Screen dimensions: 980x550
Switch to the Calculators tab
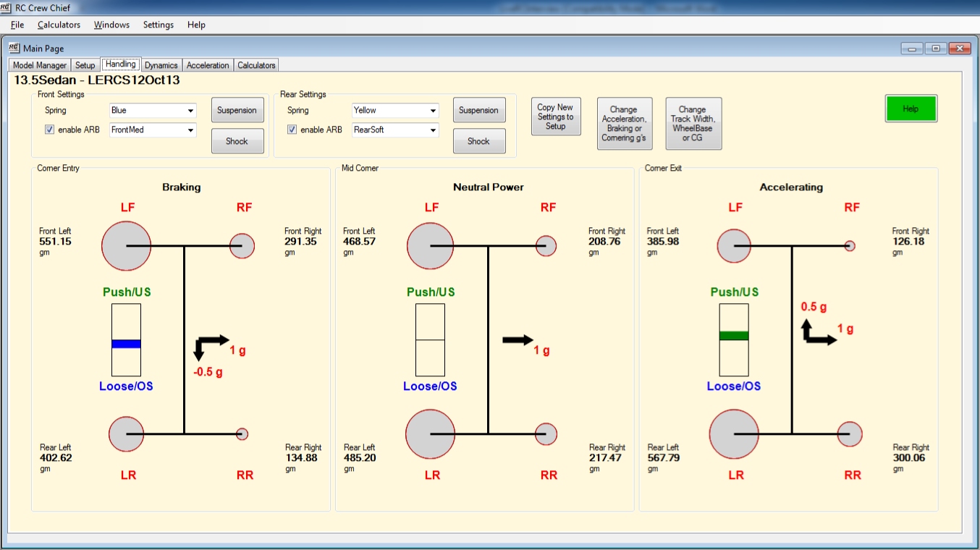coord(256,65)
